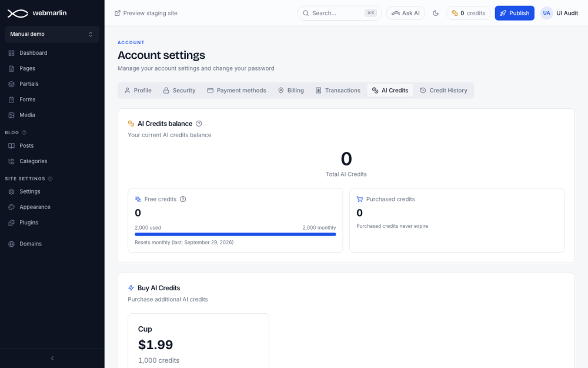Open Media library
588x368 pixels.
[52, 115]
